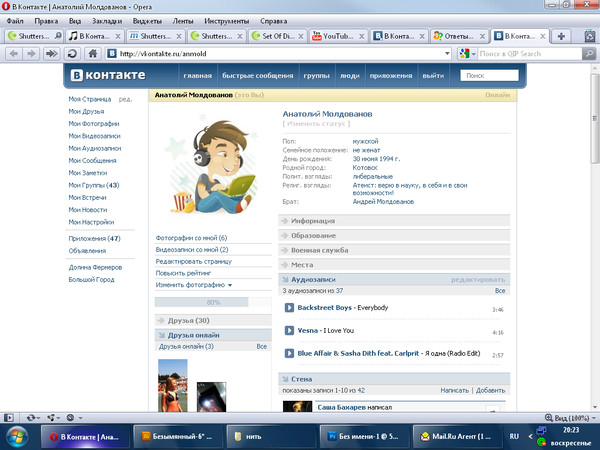Expand the Друзья (30) section
The image size is (600, 450).
(x=213, y=320)
